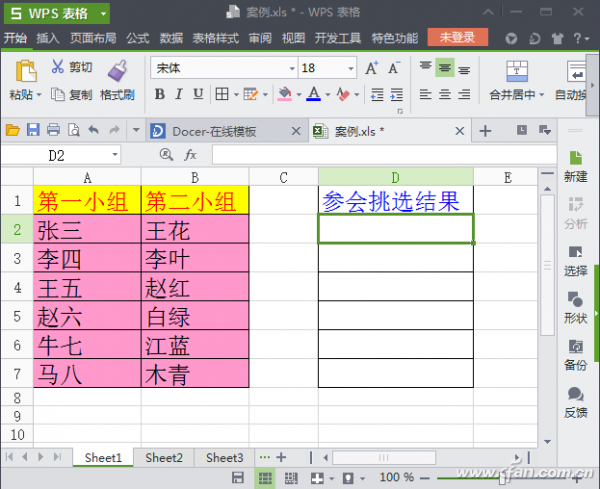Click the increase font size icon
The image size is (600, 489).
click(372, 68)
